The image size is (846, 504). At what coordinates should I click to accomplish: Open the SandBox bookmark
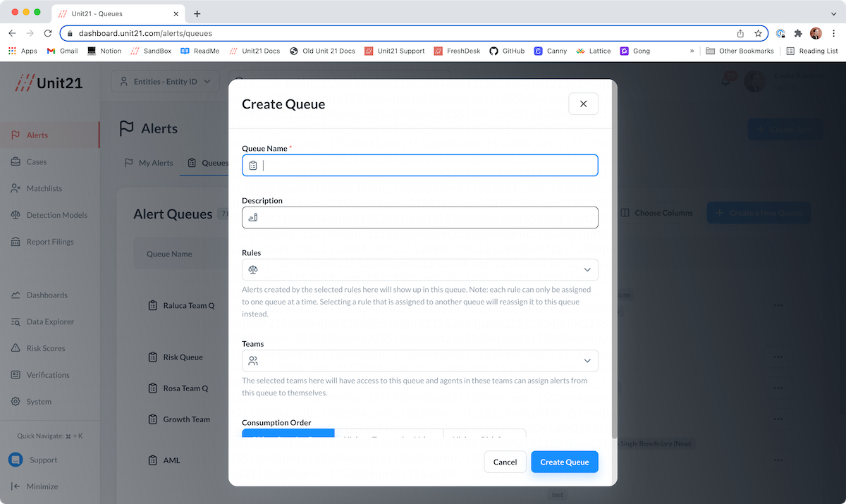coord(150,51)
